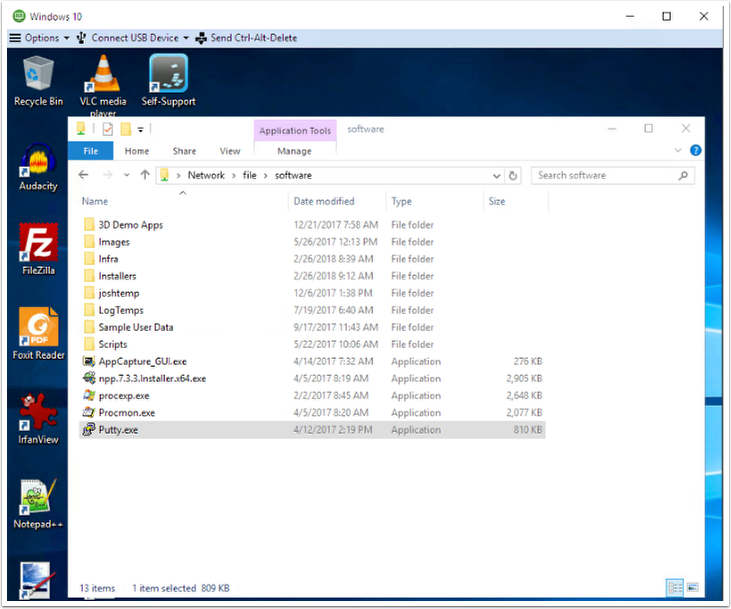Launch Audacity from the desktop
Screen dimensions: 731x609
coord(38,168)
